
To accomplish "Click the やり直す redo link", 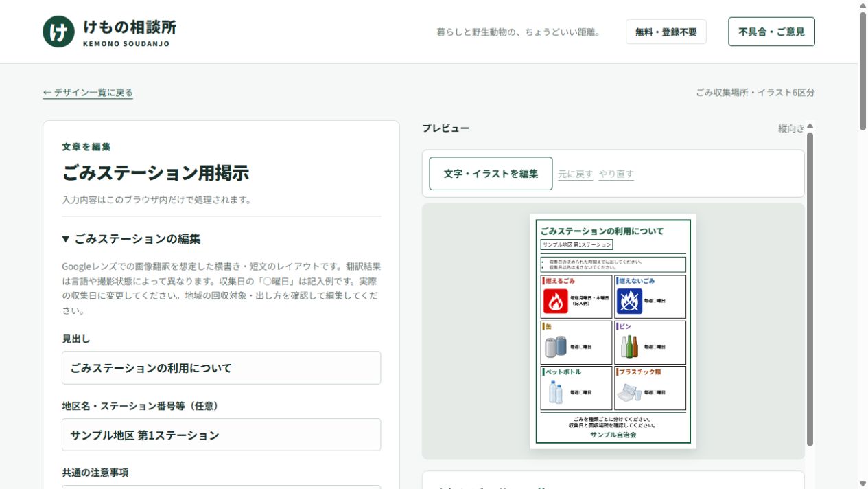I will (x=616, y=174).
